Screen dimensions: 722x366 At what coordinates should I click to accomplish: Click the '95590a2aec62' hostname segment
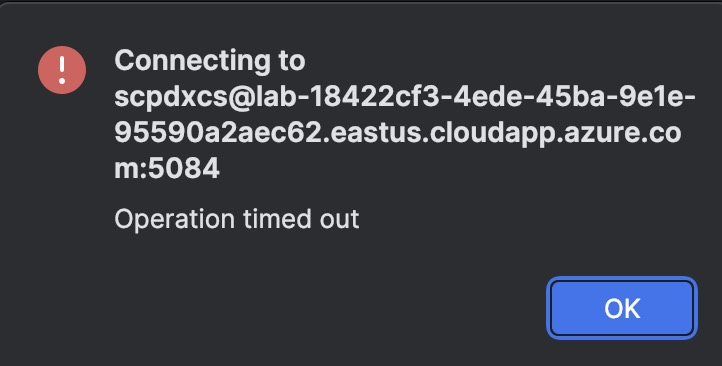(219, 133)
